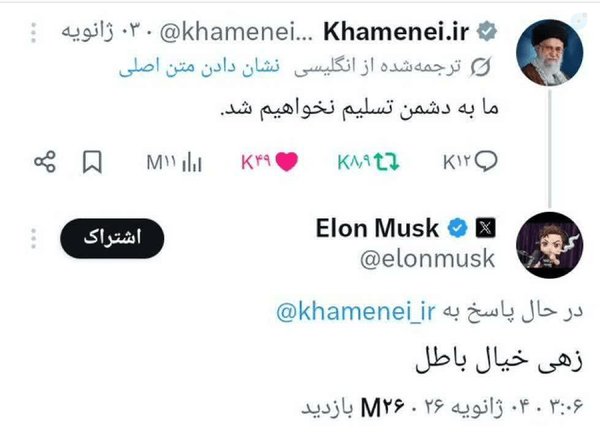
Task: Bookmark the Khamenei.ir tweet
Action: pos(92,162)
